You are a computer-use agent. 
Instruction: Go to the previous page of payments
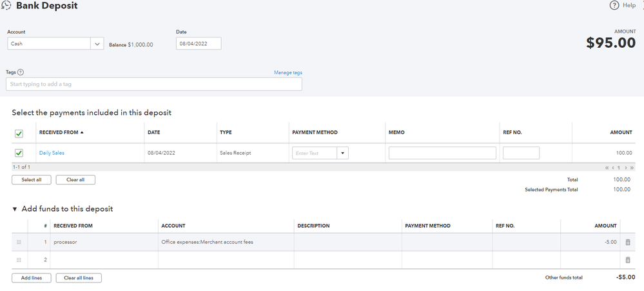click(613, 168)
